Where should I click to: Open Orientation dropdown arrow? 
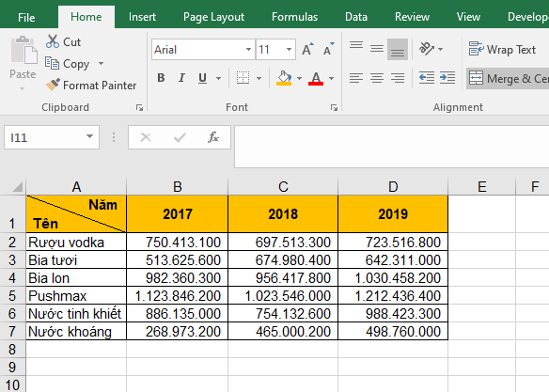(440, 49)
